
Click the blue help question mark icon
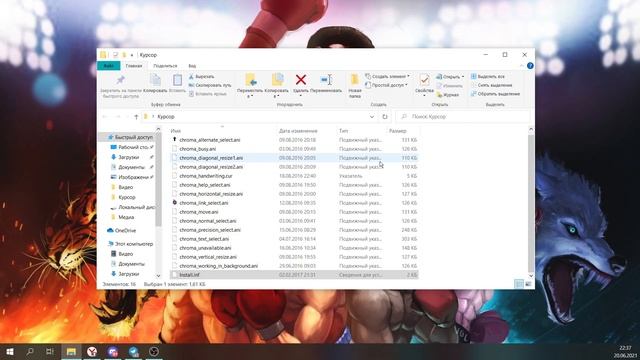(x=530, y=66)
